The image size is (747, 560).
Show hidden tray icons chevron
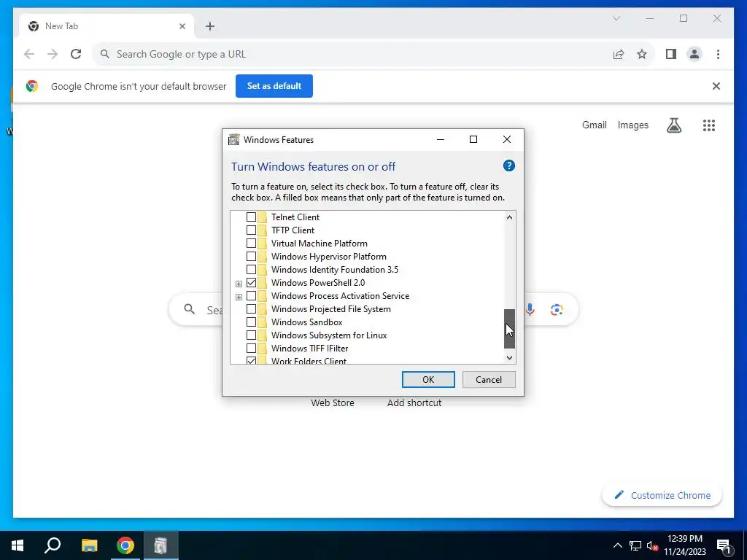point(617,545)
